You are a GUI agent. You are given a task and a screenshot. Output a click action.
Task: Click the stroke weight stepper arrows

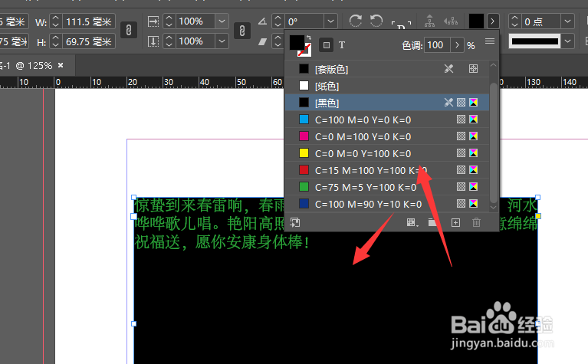click(514, 21)
